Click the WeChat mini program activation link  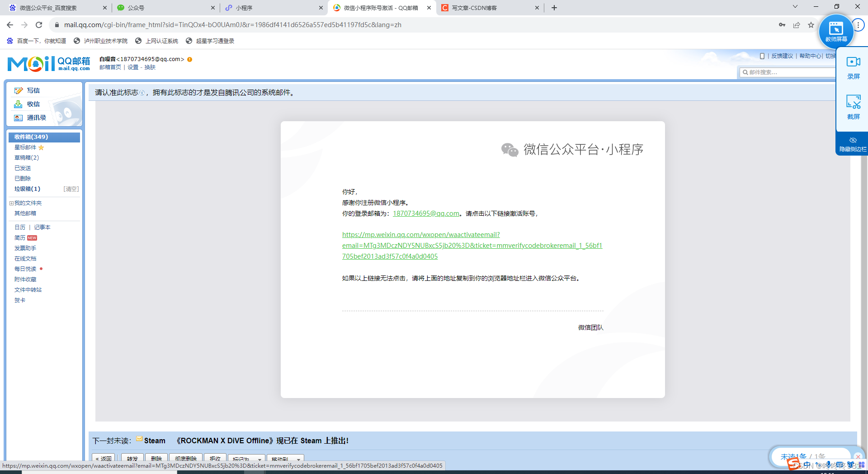click(x=472, y=246)
